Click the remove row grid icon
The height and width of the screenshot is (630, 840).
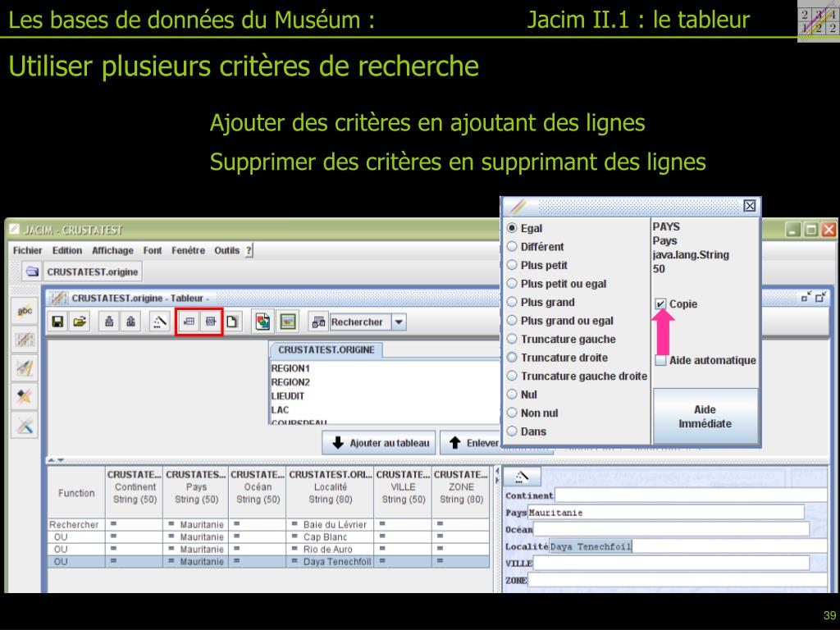tap(211, 322)
